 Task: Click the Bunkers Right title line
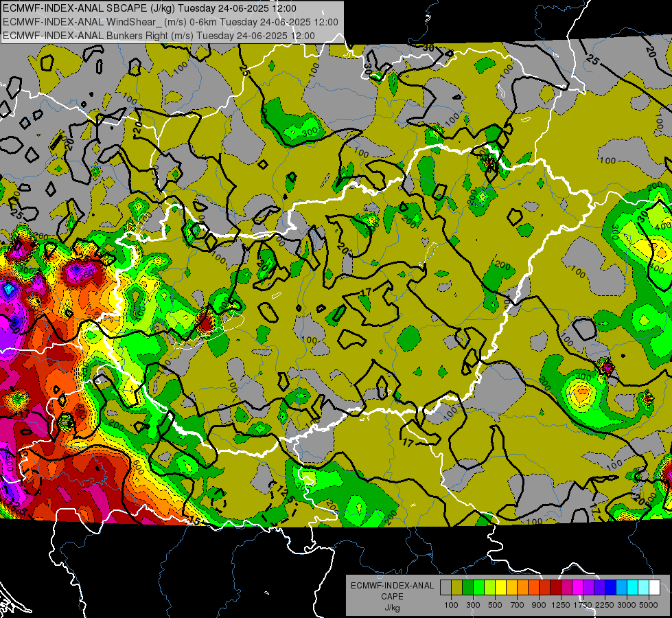click(159, 36)
